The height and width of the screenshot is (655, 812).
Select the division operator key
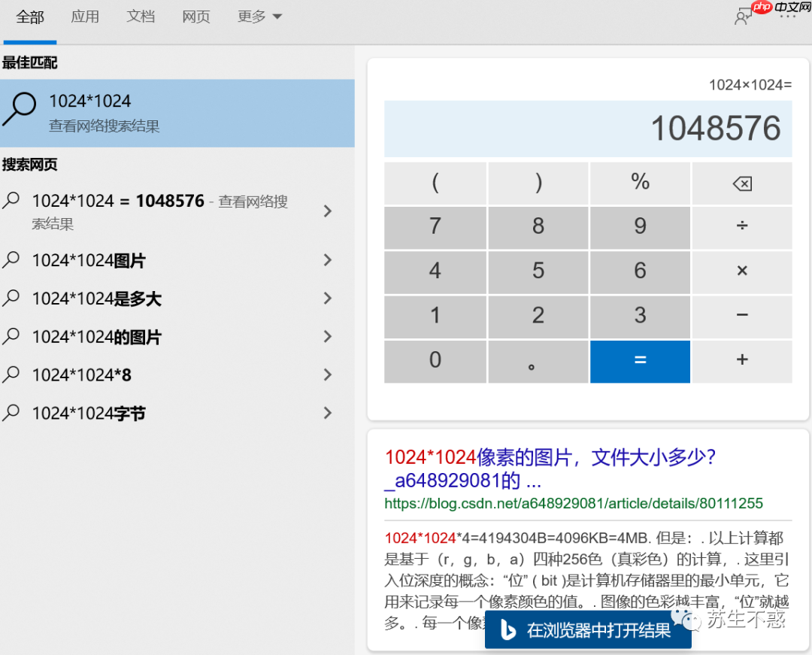tap(741, 227)
